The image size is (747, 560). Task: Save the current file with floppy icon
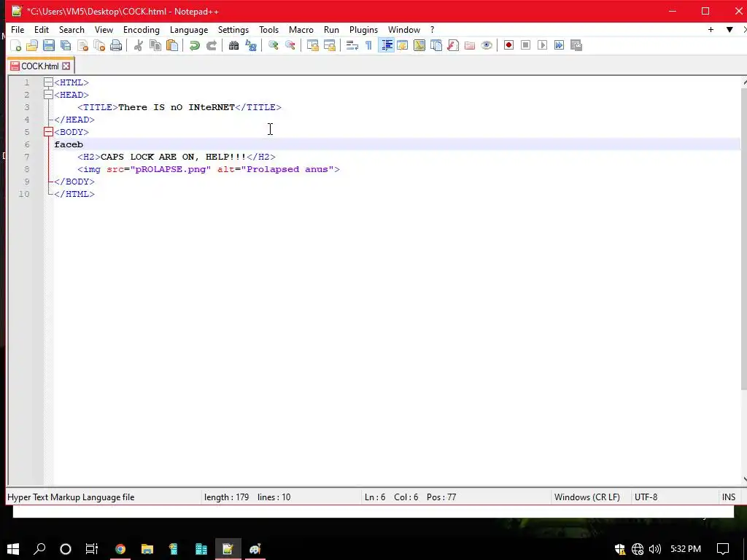tap(49, 45)
